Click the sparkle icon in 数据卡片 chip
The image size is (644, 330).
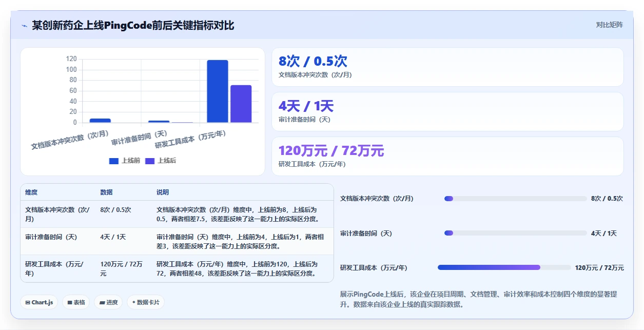coord(134,302)
